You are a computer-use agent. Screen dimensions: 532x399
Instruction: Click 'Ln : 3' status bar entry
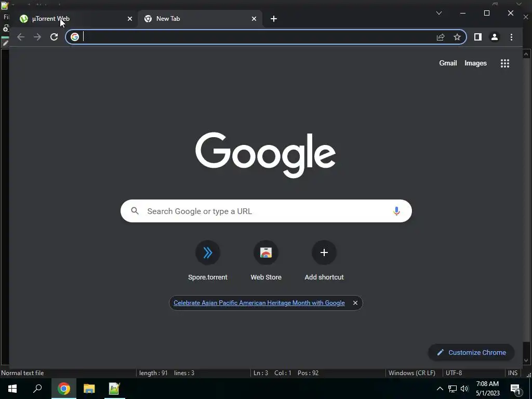tap(261, 373)
